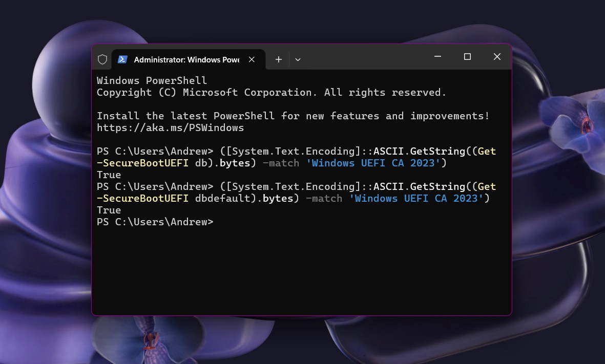
Task: Open the new tab dropdown chevron
Action: click(298, 59)
